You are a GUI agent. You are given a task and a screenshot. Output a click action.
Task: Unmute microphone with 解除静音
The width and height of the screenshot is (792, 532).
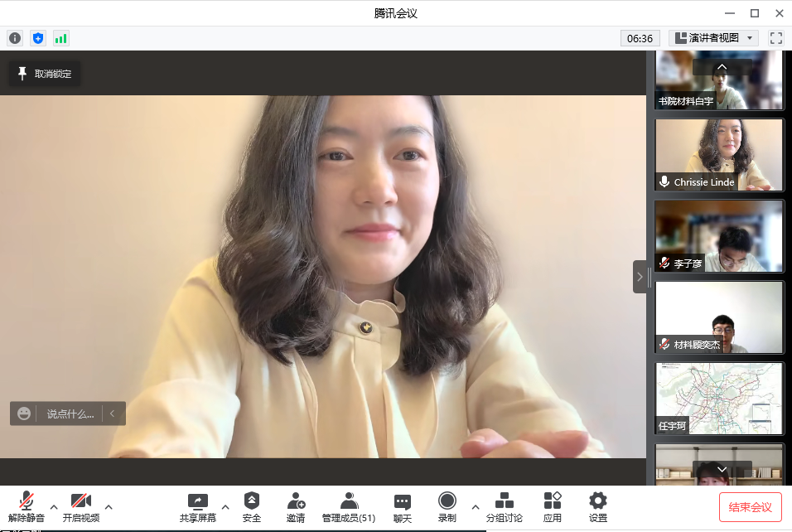pos(27,506)
